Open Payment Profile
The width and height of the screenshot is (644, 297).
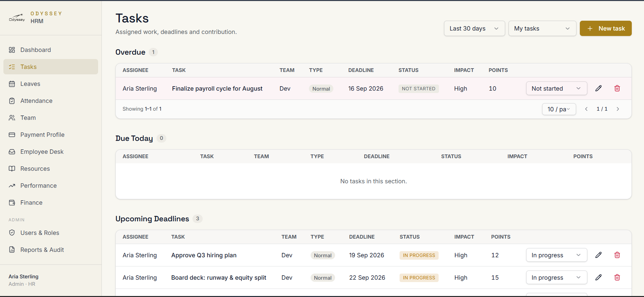pyautogui.click(x=51, y=135)
